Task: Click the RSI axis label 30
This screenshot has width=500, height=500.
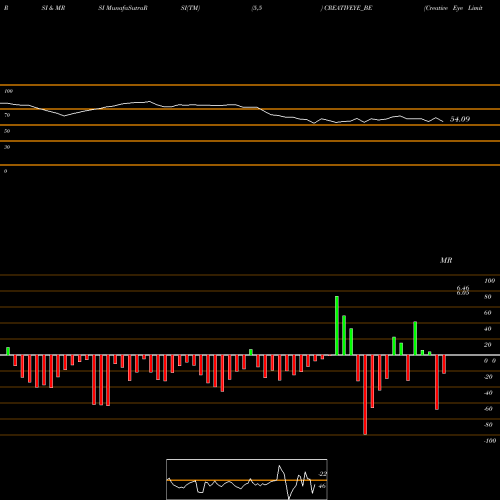Action: click(x=7, y=147)
